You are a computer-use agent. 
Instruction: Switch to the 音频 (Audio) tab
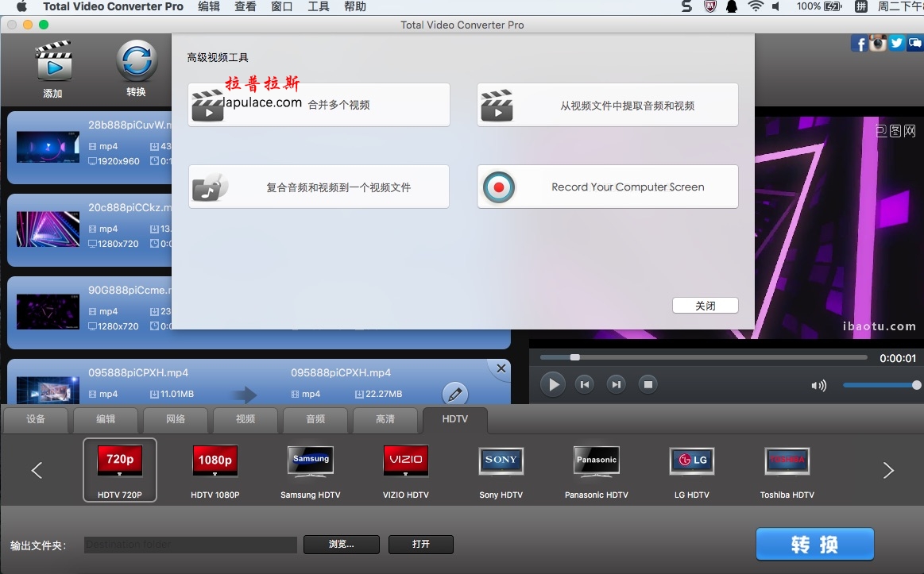315,419
